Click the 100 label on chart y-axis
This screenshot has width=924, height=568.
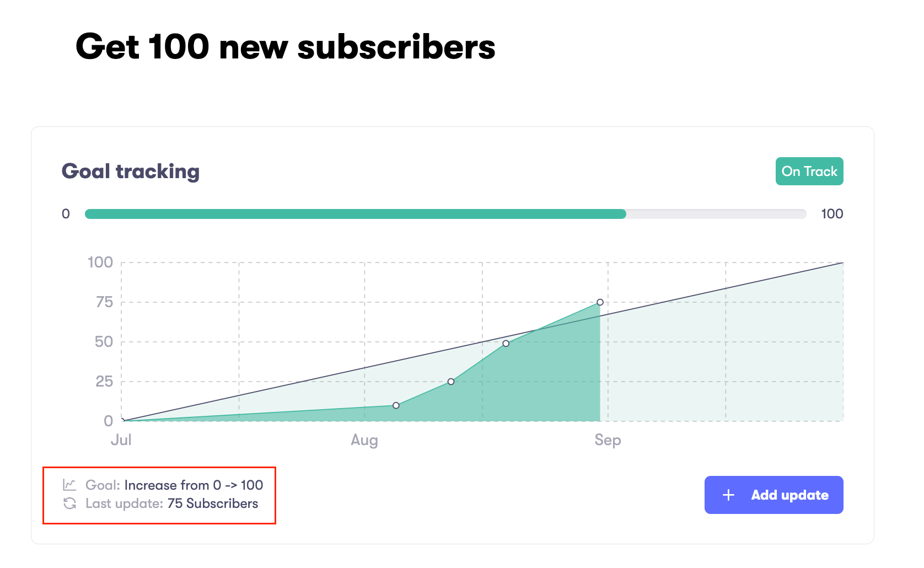(100, 262)
